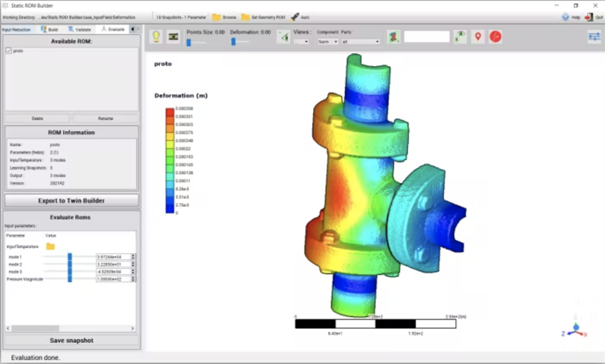Switch to the Build tab
605x364 pixels.
pos(50,29)
